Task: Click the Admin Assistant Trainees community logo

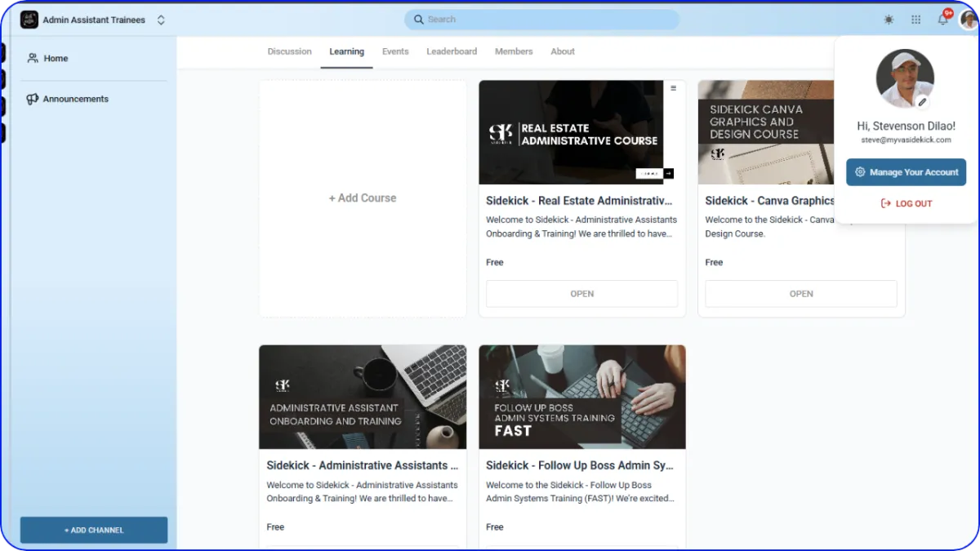Action: (29, 20)
